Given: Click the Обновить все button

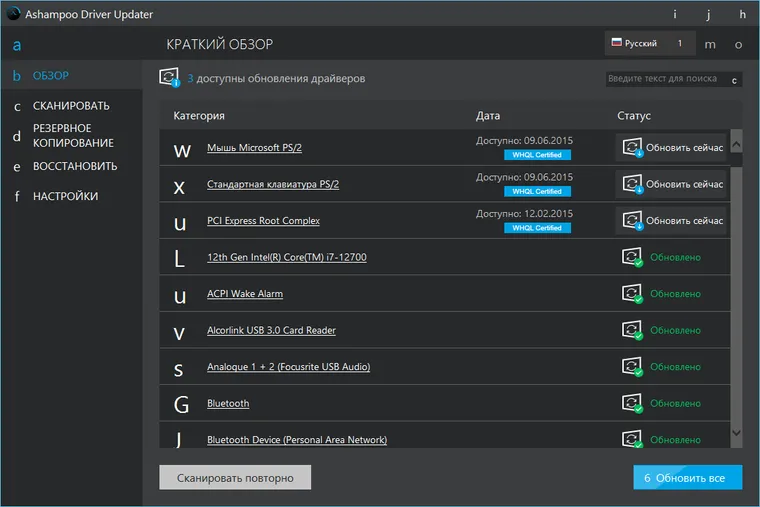Looking at the screenshot, I should (x=687, y=478).
